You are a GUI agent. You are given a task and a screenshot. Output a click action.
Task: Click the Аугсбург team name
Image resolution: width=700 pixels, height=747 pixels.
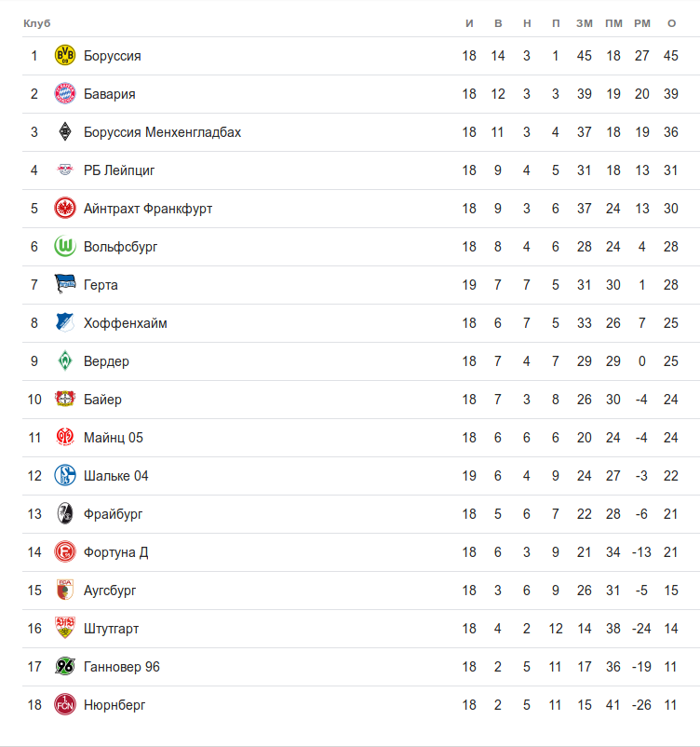coord(110,591)
